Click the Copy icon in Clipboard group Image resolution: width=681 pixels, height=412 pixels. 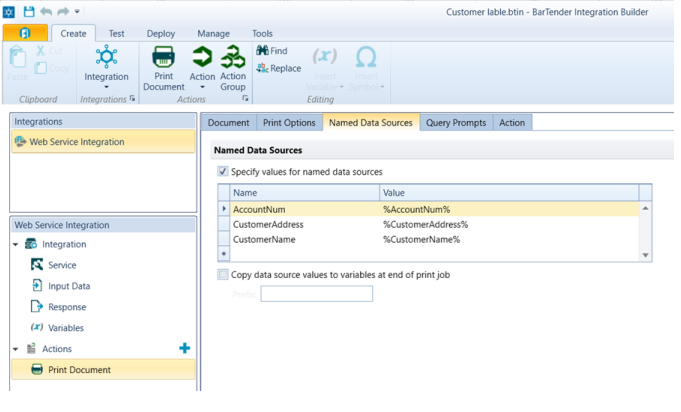point(41,68)
